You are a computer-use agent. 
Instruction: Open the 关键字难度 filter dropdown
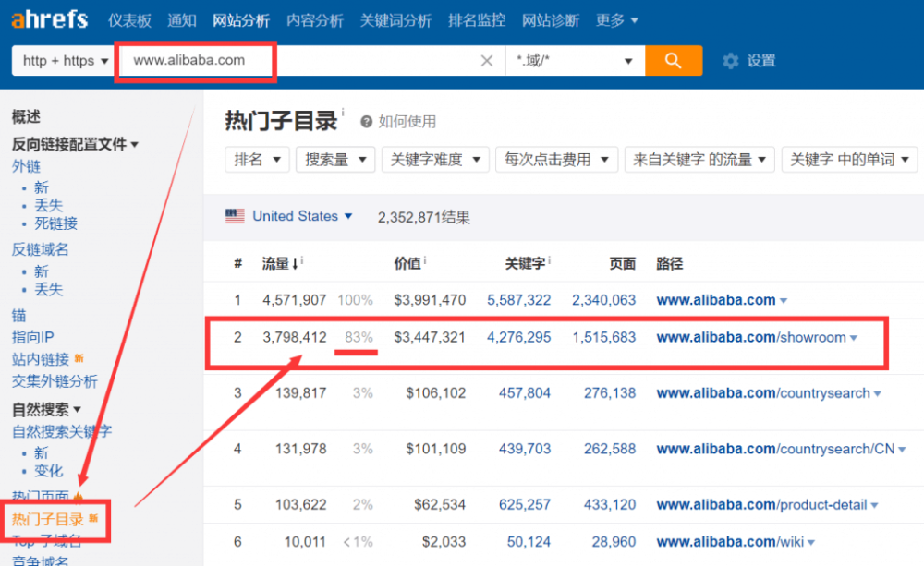pos(434,159)
